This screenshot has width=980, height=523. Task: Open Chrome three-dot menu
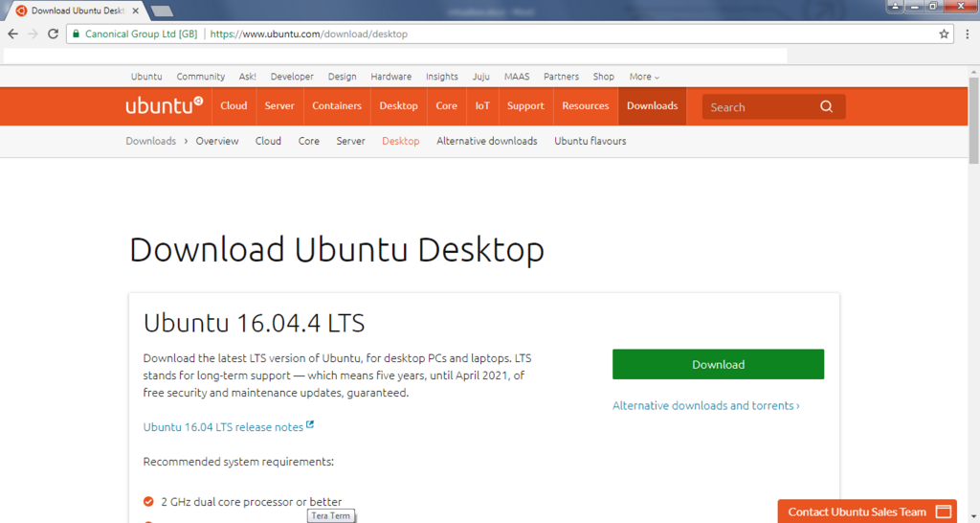pyautogui.click(x=967, y=34)
